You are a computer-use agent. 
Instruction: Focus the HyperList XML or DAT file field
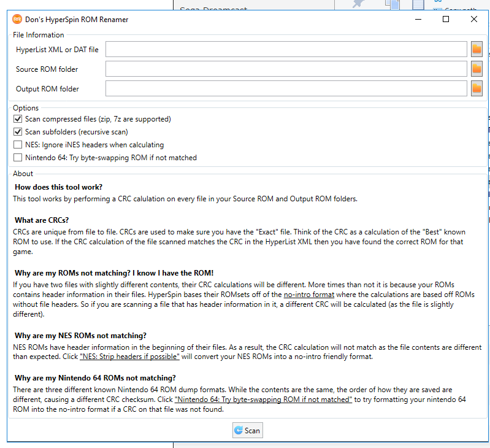286,50
